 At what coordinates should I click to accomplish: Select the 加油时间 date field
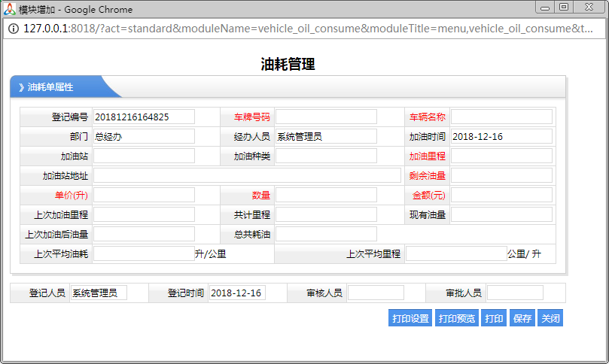501,136
